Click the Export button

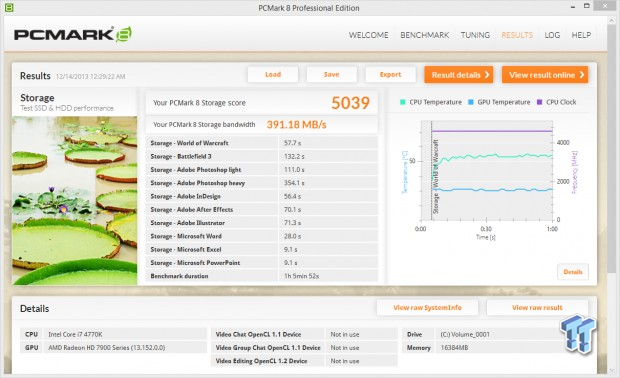(390, 74)
